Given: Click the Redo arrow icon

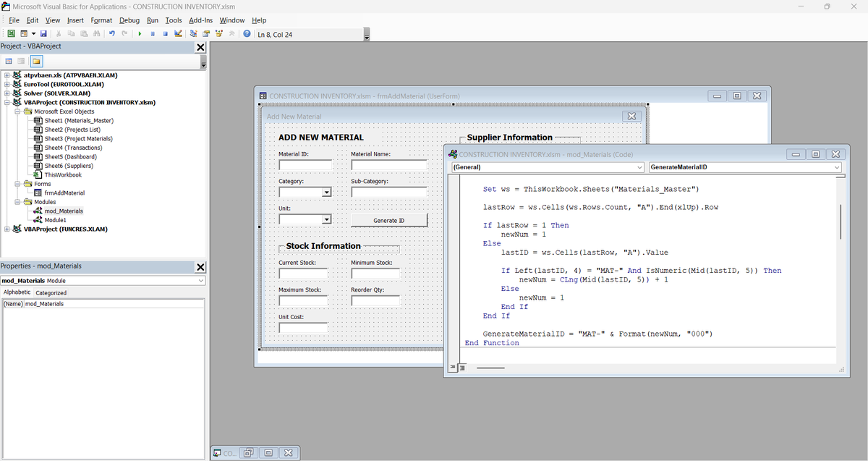Looking at the screenshot, I should [124, 34].
